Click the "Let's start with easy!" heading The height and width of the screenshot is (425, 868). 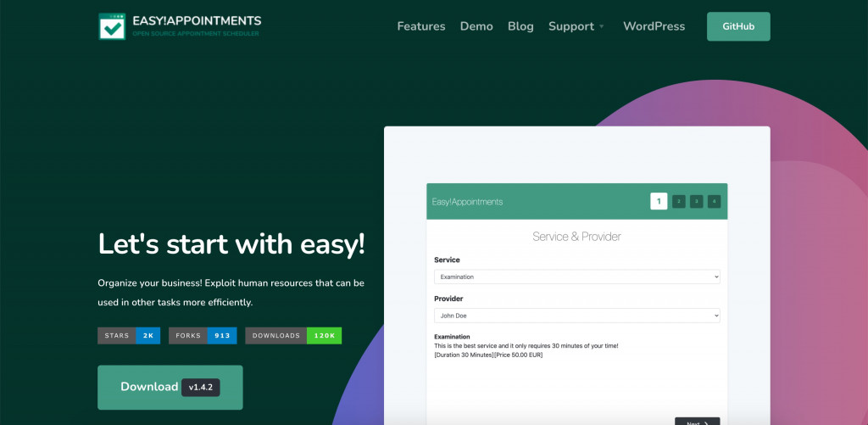(x=231, y=243)
